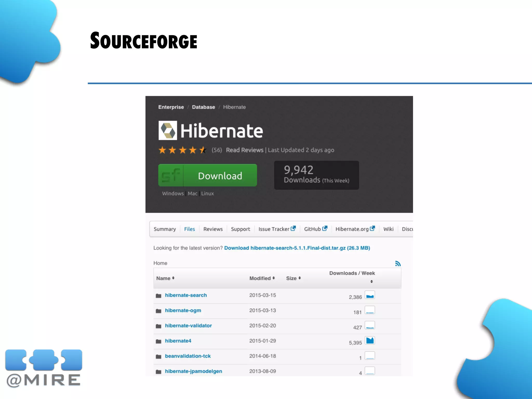
Task: Open the Hibernate.org tab
Action: 355,229
